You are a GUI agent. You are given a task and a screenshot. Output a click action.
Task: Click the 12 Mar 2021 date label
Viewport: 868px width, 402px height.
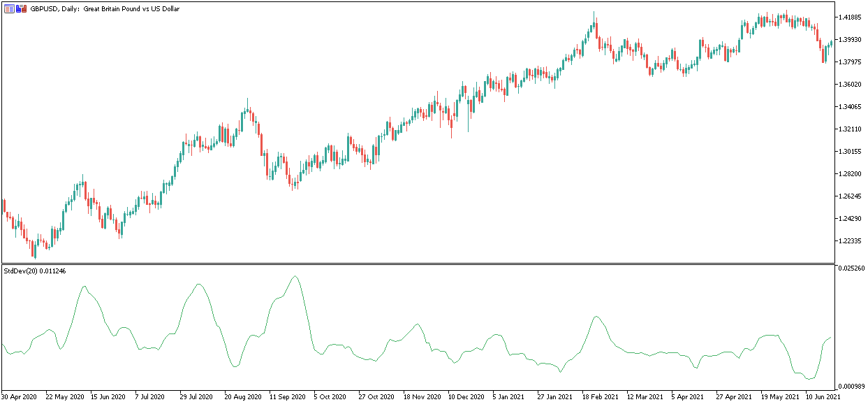coord(645,396)
